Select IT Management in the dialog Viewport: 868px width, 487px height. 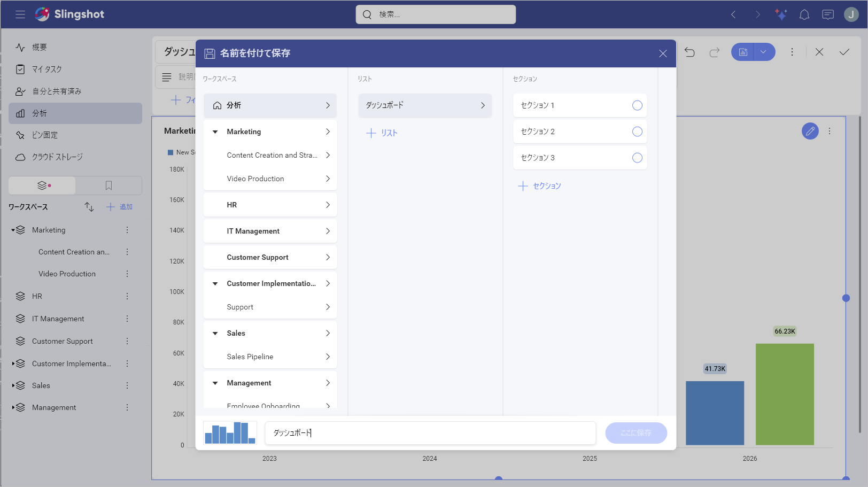pyautogui.click(x=270, y=231)
